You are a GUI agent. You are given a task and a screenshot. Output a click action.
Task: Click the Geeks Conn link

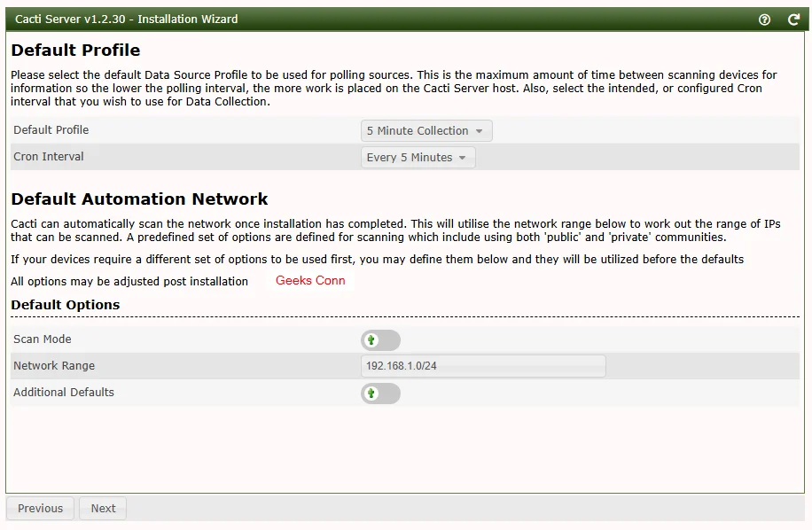click(x=310, y=280)
